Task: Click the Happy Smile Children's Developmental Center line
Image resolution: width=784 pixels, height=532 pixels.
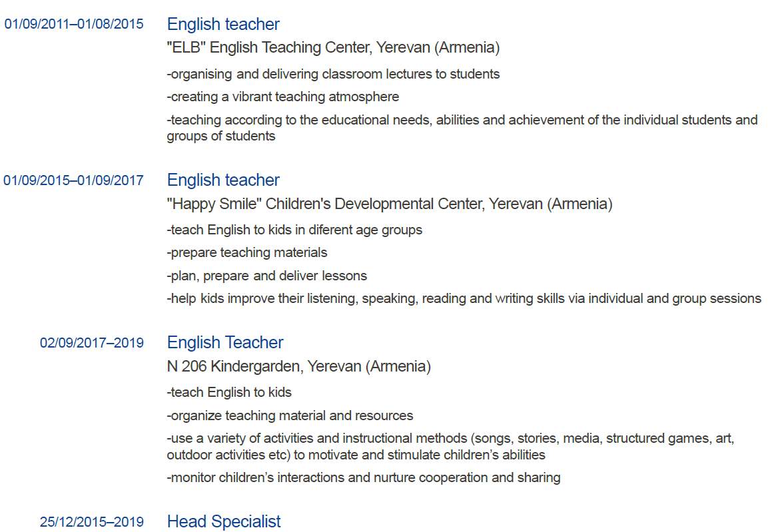Action: [x=390, y=204]
